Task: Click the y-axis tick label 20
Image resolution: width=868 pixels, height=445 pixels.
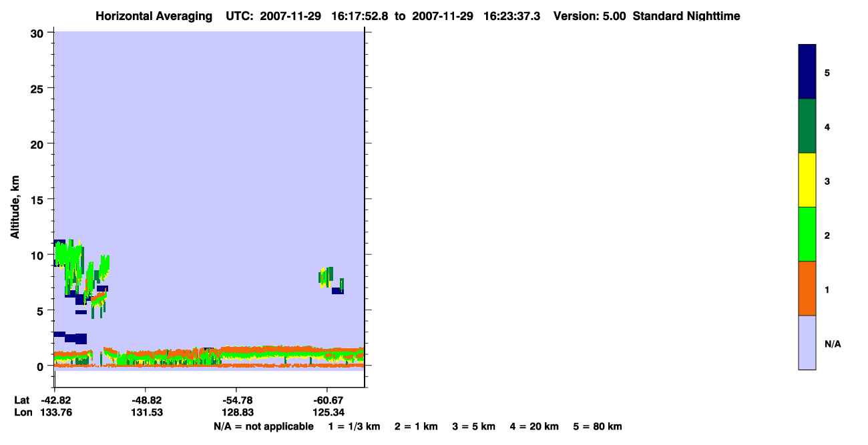Action: click(x=38, y=143)
